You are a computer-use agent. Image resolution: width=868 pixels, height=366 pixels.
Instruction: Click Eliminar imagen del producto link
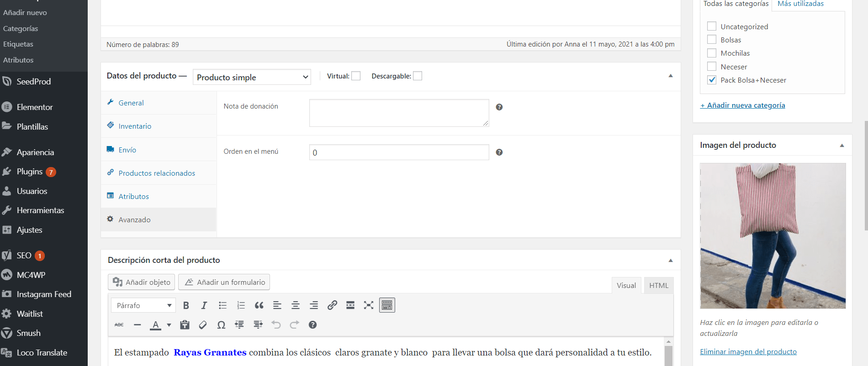(x=748, y=352)
